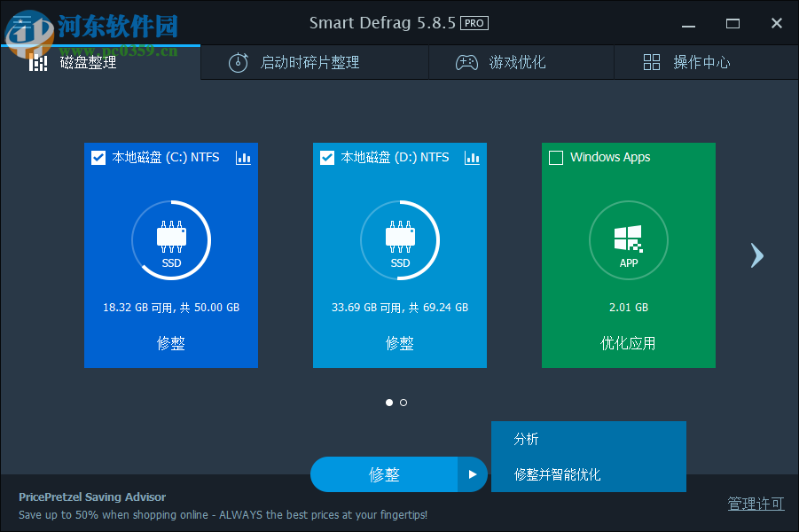The height and width of the screenshot is (532, 799).
Task: Click the right chevron to show more drives
Action: 756,255
